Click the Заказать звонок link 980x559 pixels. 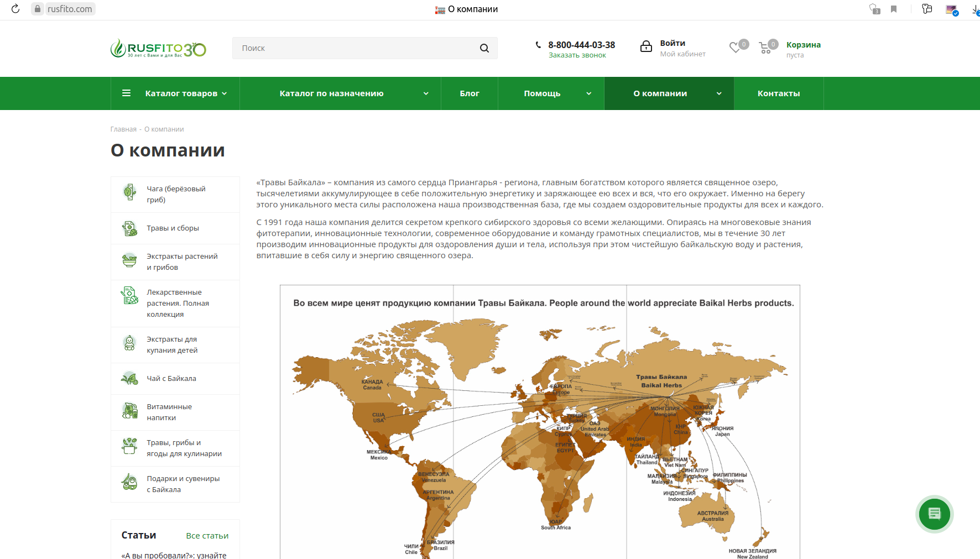coord(577,55)
